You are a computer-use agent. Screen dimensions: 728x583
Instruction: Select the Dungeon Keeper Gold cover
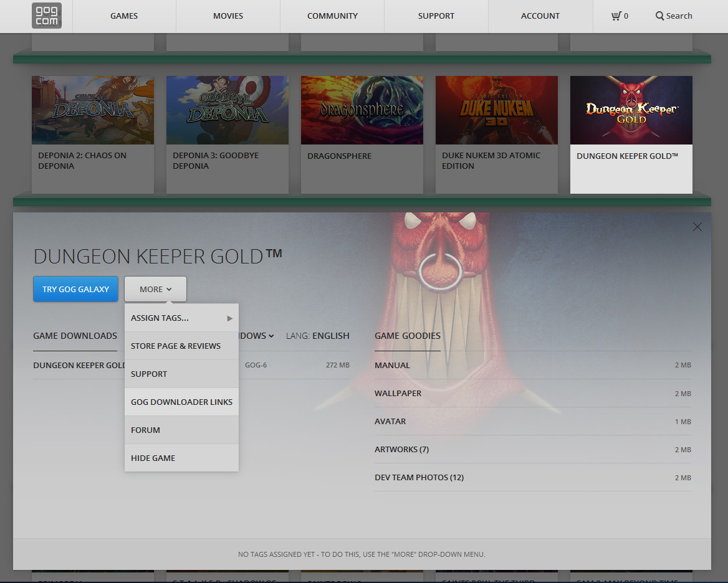coord(631,110)
